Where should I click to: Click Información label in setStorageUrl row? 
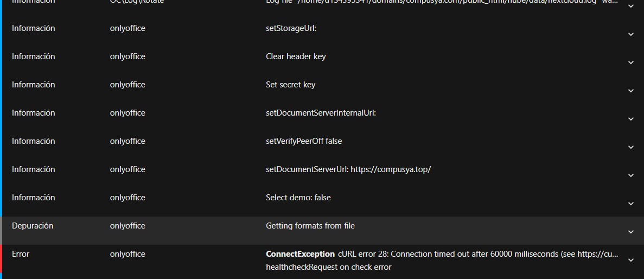coord(33,28)
